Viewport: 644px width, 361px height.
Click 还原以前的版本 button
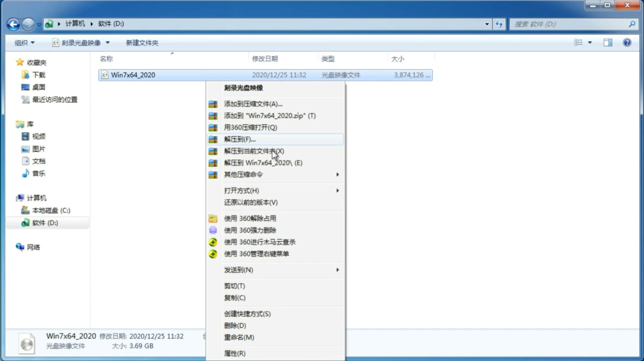pos(251,202)
